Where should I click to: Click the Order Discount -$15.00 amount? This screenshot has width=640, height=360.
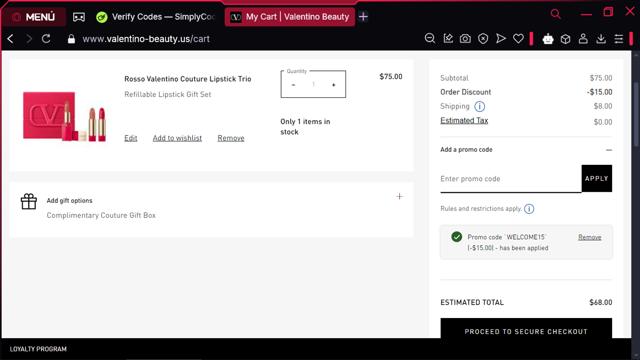(600, 92)
